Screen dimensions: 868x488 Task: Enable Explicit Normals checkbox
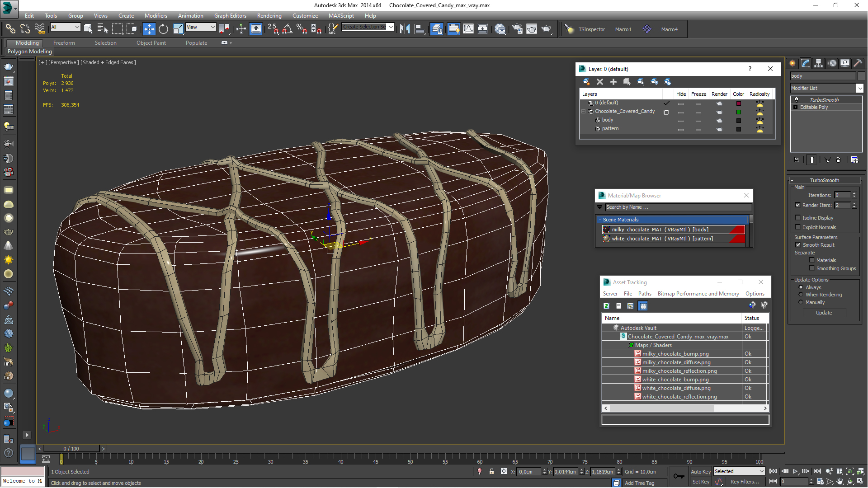[x=797, y=227]
